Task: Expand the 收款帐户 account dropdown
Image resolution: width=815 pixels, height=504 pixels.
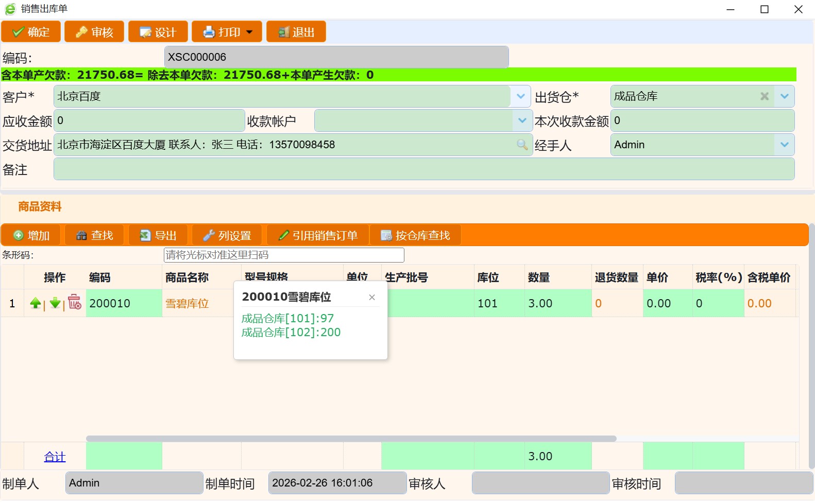Action: coord(522,120)
